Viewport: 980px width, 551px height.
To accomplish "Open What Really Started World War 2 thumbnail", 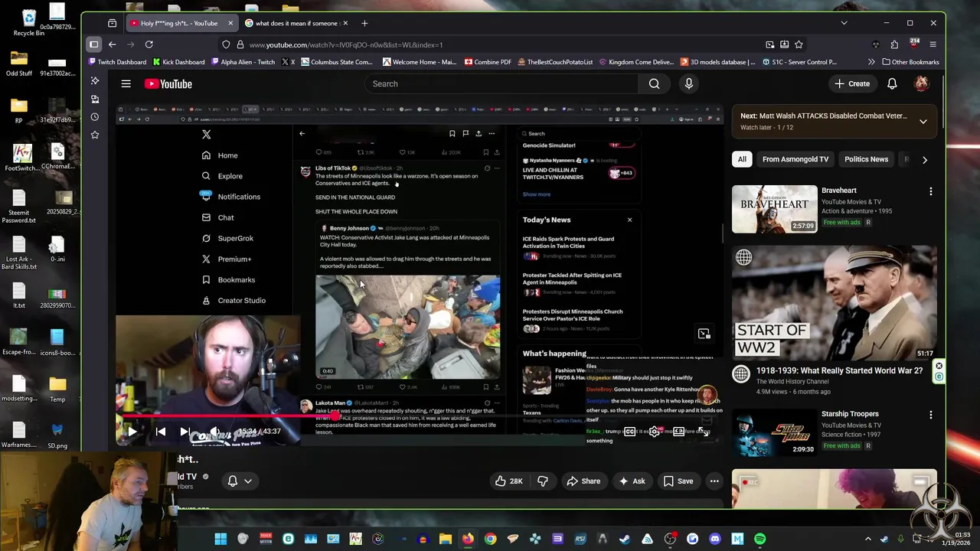I will pos(834,303).
